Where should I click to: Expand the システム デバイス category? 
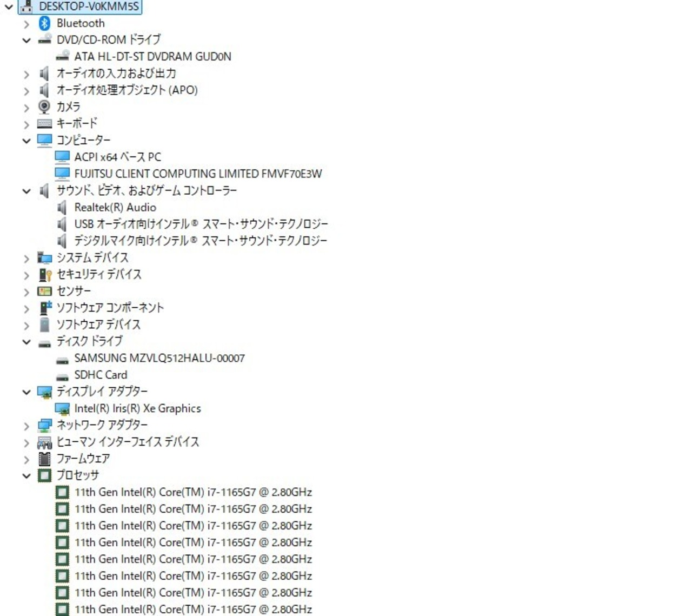[x=26, y=259]
